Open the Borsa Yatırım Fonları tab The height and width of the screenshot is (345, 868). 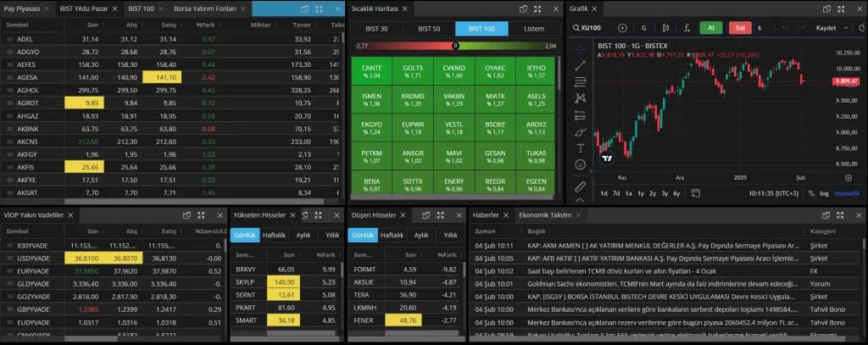coord(205,8)
